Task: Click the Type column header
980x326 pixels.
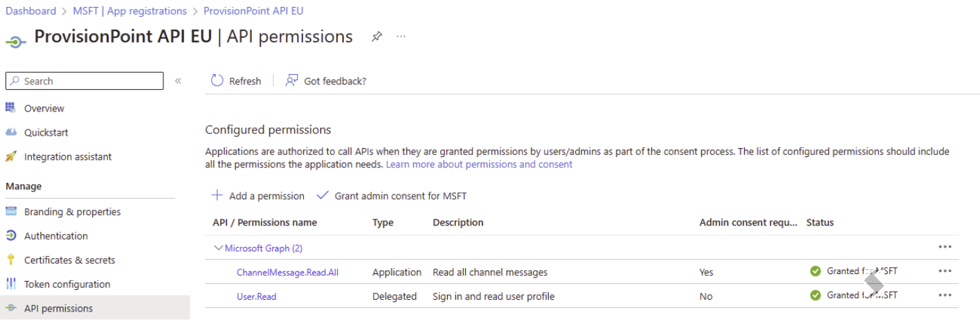Action: point(383,222)
